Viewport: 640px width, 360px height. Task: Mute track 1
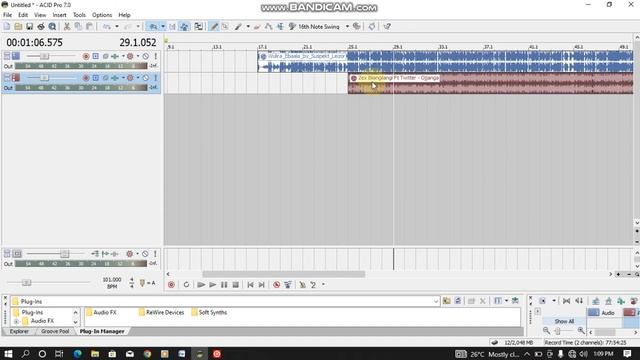pos(145,56)
